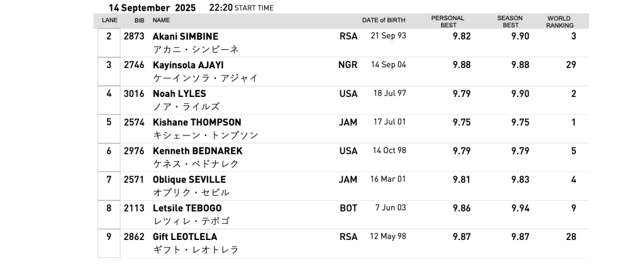Click bib number 3016
This screenshot has height=274, width=644.
(x=134, y=94)
